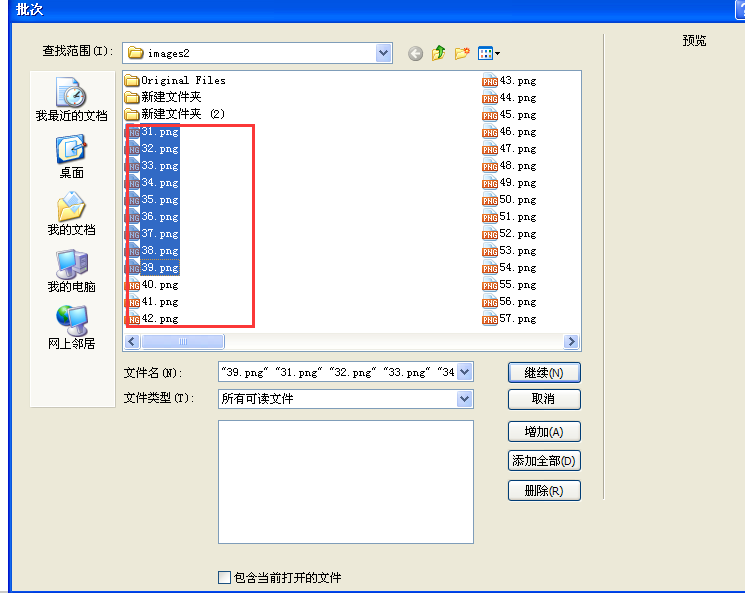The width and height of the screenshot is (745, 593).
Task: Open the view menu icon
Action: [489, 53]
